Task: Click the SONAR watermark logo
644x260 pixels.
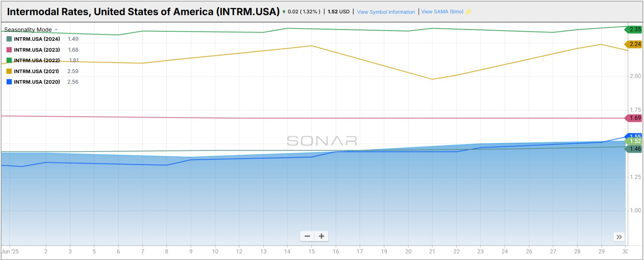Action: tap(322, 141)
